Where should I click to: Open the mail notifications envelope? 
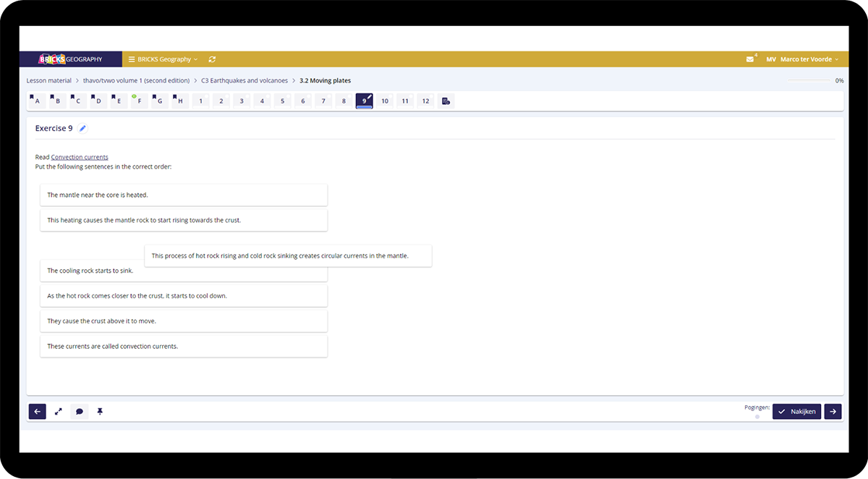tap(750, 59)
